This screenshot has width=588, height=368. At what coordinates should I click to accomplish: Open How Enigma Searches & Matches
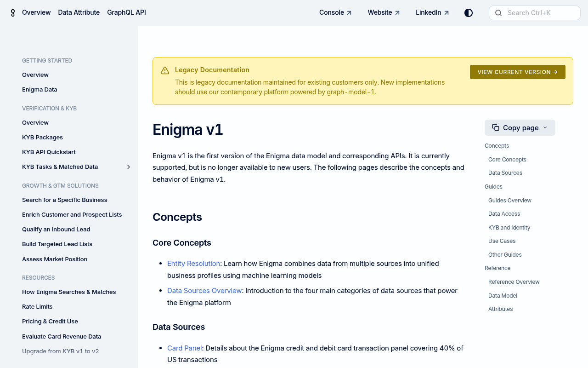[x=69, y=292]
